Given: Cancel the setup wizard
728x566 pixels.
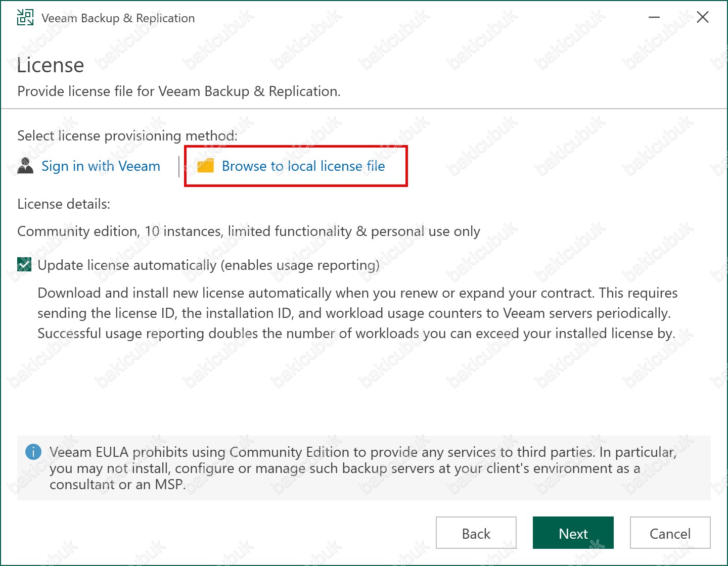Looking at the screenshot, I should [x=670, y=533].
